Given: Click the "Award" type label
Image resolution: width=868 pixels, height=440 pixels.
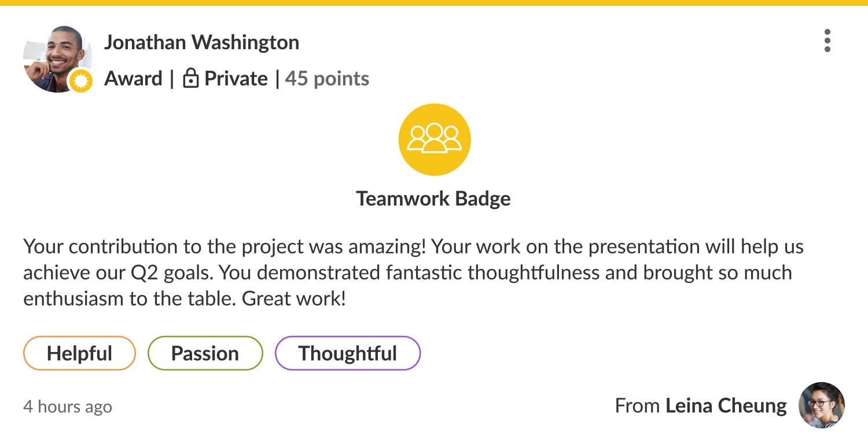Looking at the screenshot, I should (133, 79).
